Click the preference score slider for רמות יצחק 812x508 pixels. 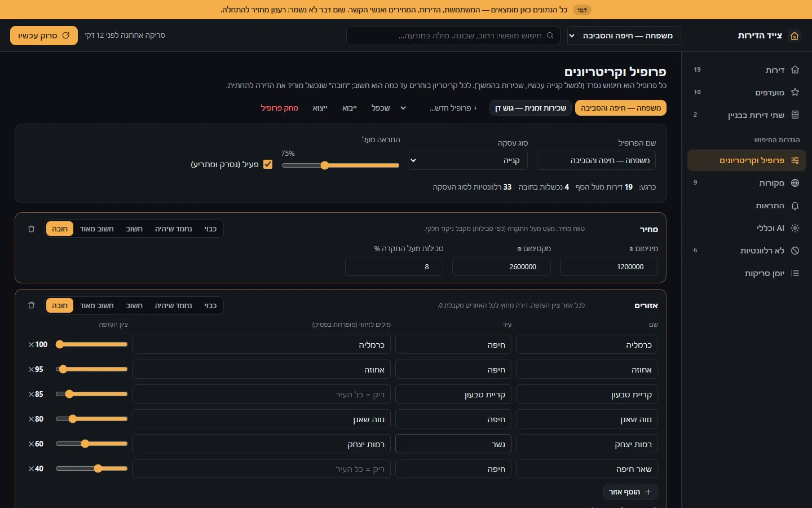click(92, 444)
